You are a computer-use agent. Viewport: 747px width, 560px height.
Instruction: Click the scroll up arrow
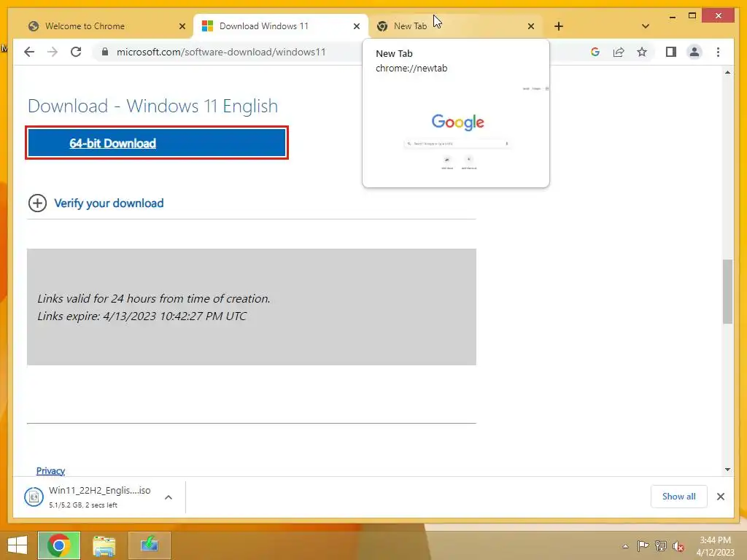(x=727, y=72)
